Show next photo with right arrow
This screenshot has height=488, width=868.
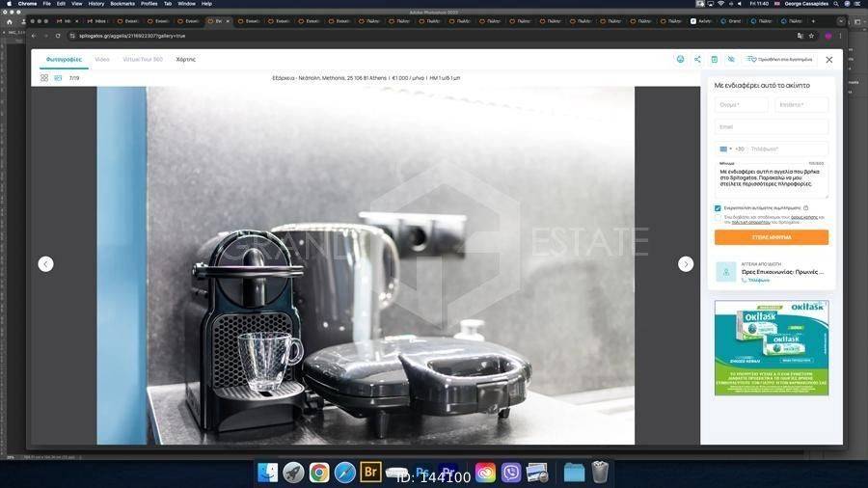[685, 264]
